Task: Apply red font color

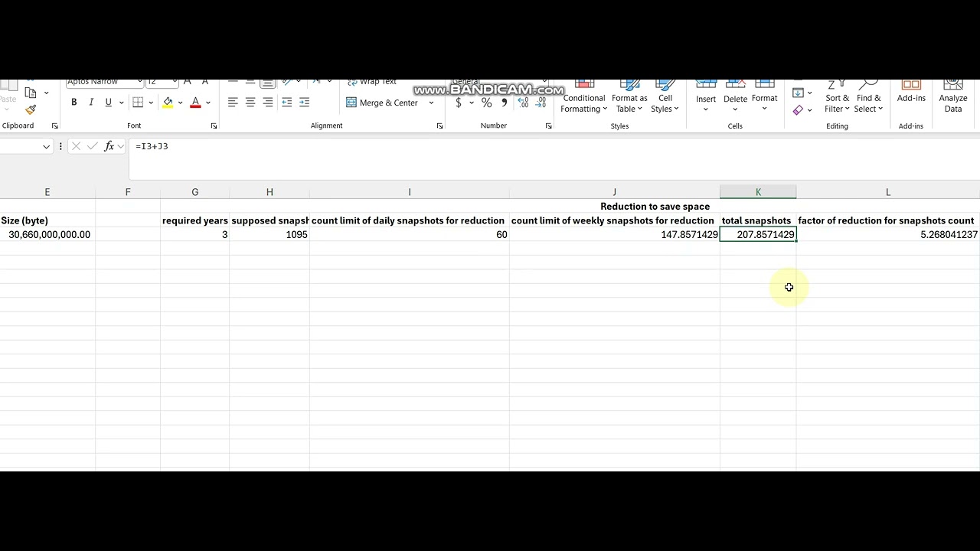Action: pos(195,103)
